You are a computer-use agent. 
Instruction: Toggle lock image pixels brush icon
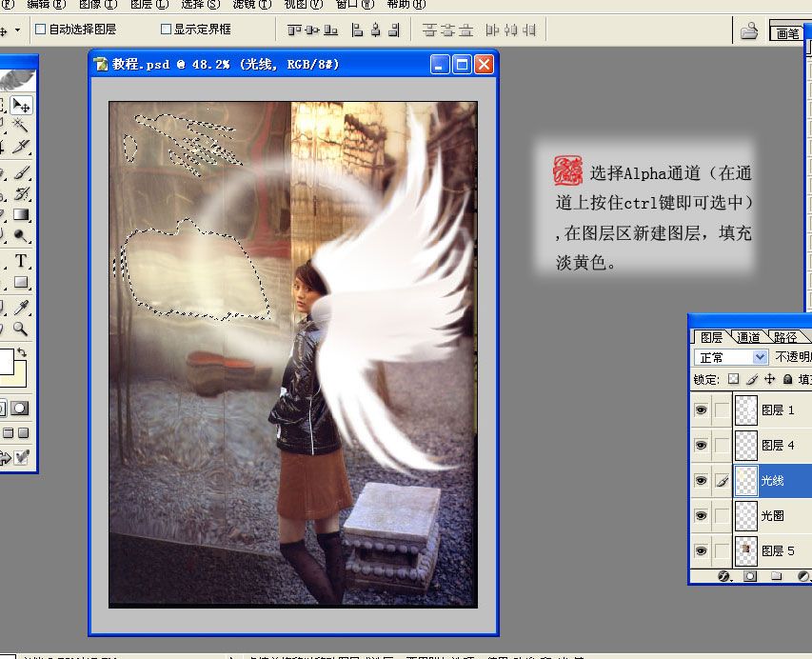point(752,379)
